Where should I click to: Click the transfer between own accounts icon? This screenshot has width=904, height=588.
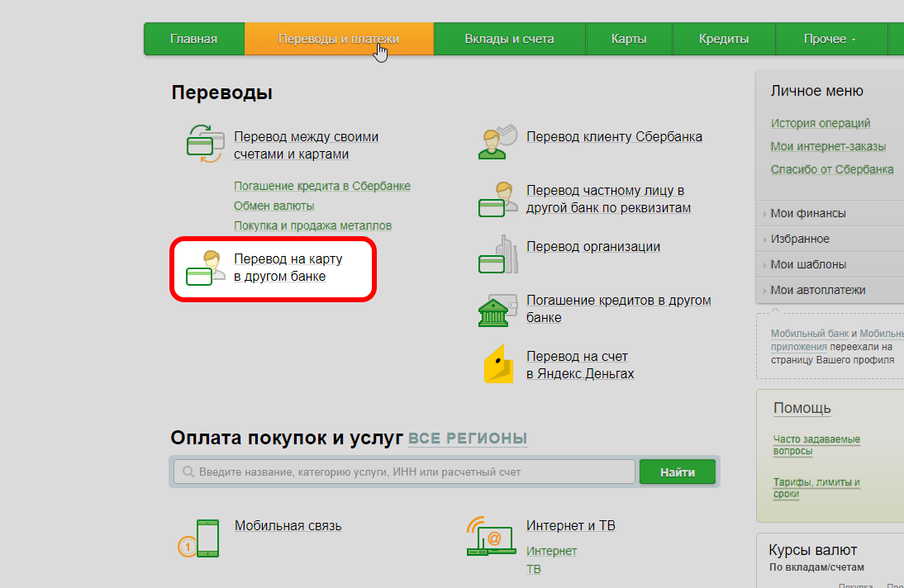coord(205,140)
